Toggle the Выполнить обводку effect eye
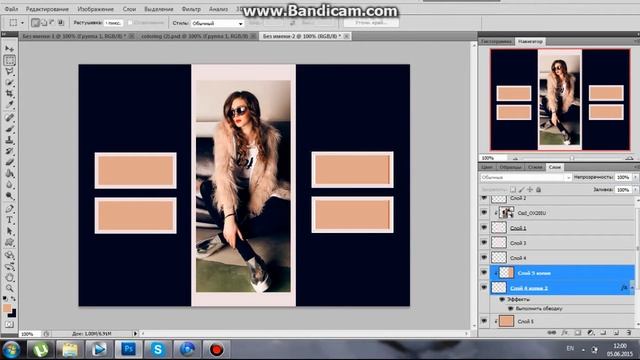 pyautogui.click(x=510, y=309)
